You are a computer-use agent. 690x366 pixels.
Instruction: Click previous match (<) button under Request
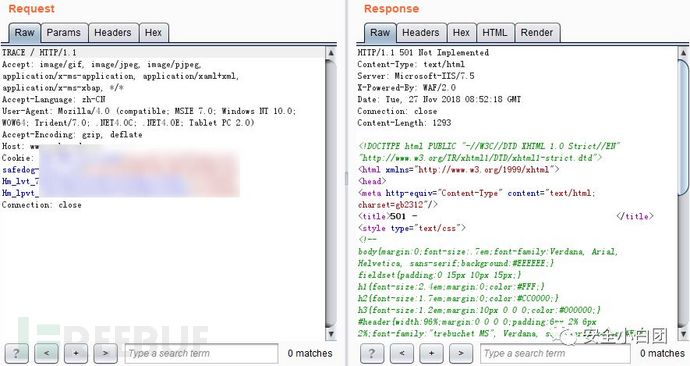[x=46, y=353]
